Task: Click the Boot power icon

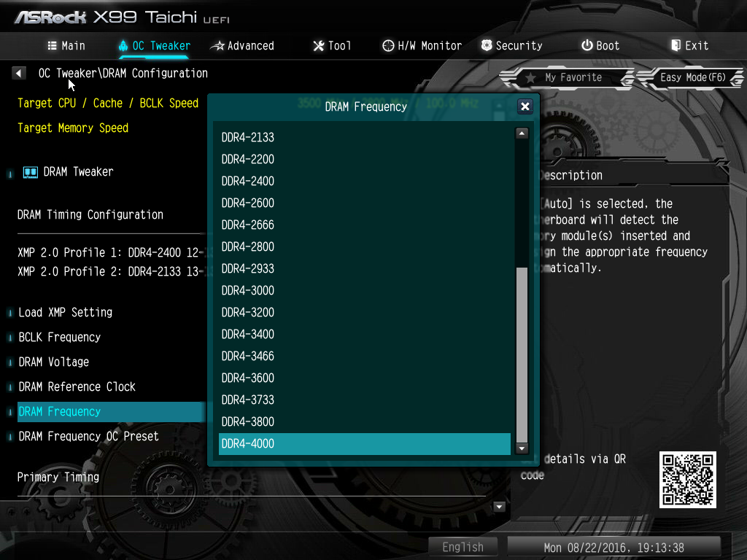Action: [587, 46]
